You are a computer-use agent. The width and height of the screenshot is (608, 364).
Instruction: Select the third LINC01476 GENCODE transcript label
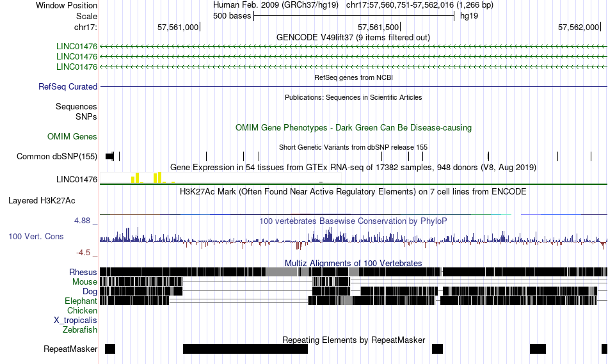tap(77, 67)
